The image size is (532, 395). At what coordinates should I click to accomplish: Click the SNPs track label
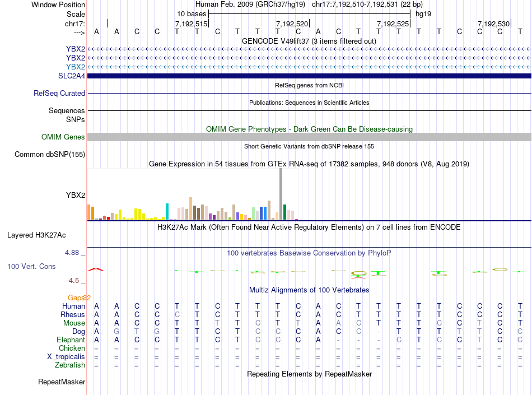[x=76, y=119]
